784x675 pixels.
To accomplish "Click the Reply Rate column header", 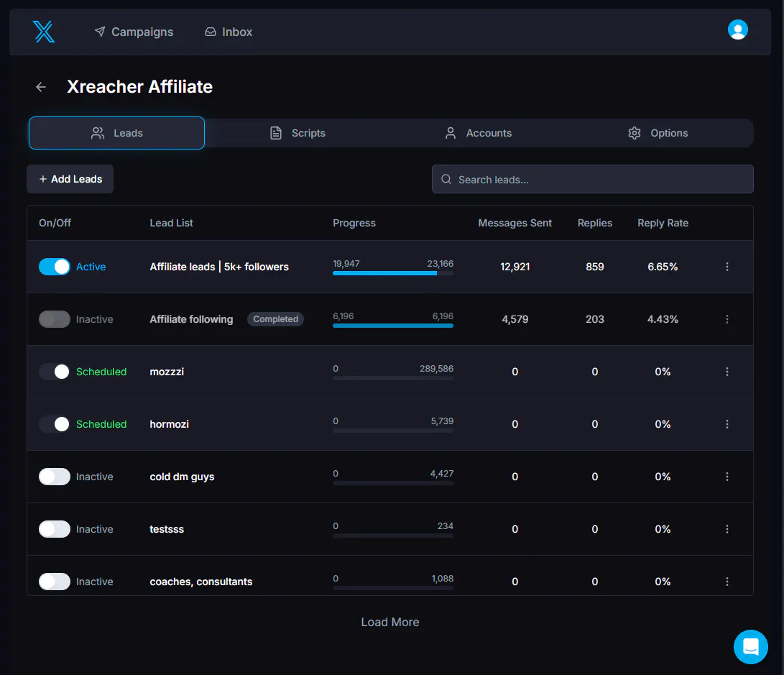I will point(663,223).
